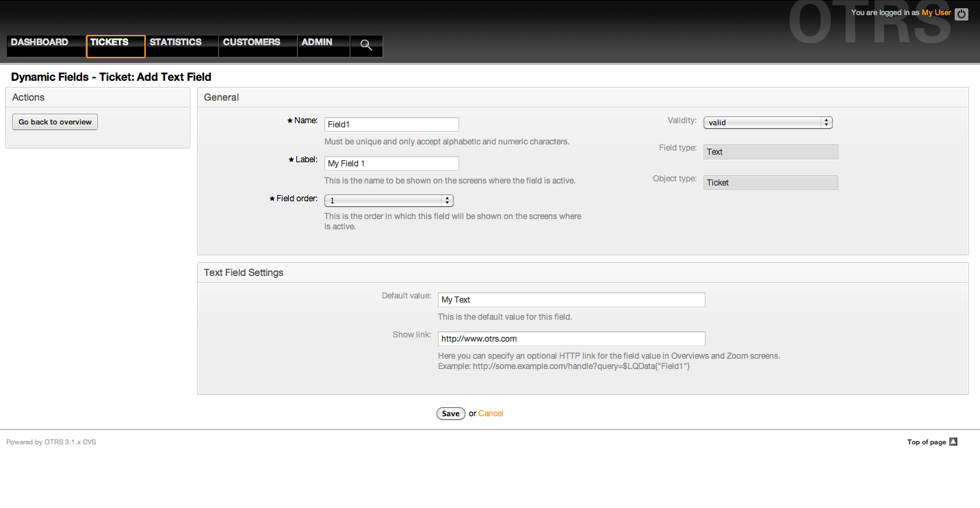Screen dimensions: 980x508
Task: Click the Top of page arrow icon
Action: coord(953,442)
